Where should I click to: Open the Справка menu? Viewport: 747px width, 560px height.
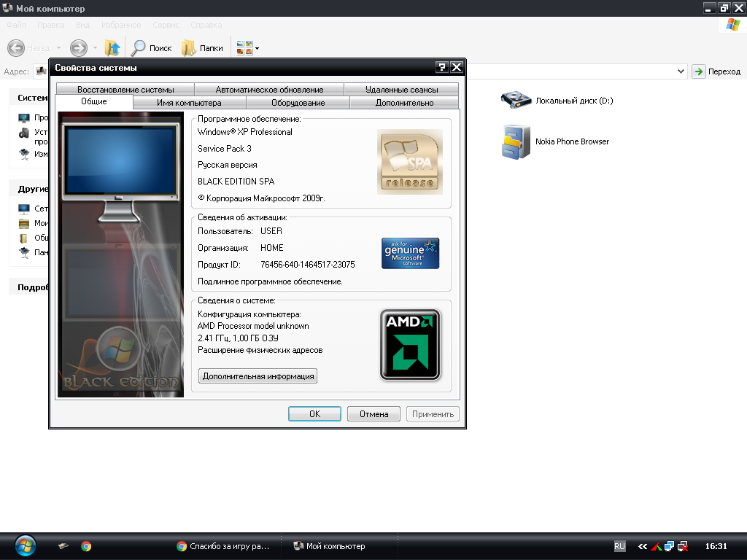coord(206,25)
